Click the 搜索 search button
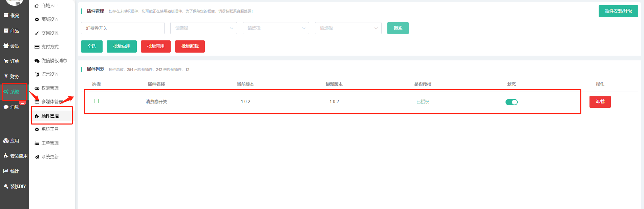Image resolution: width=644 pixels, height=209 pixels. [398, 28]
